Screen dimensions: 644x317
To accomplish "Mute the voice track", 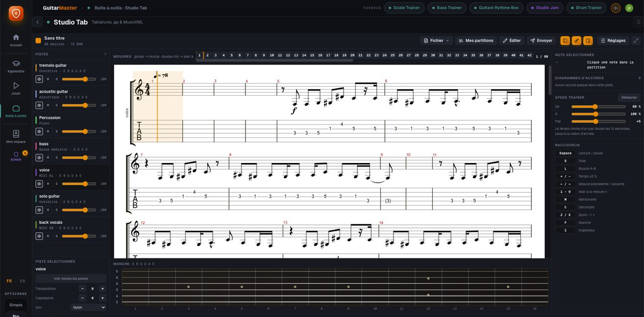I will [48, 184].
